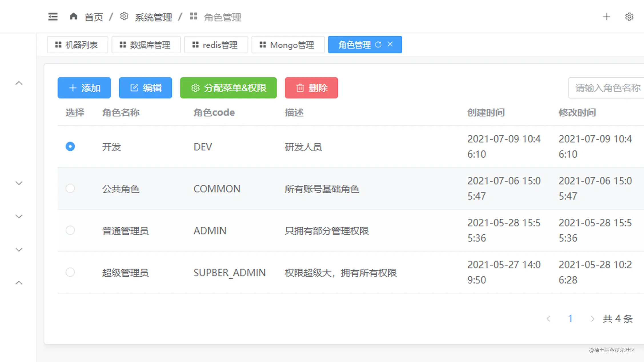Viewport: 644px width, 362px height.
Task: Click the gear icon next to 系统管理
Action: 124,16
